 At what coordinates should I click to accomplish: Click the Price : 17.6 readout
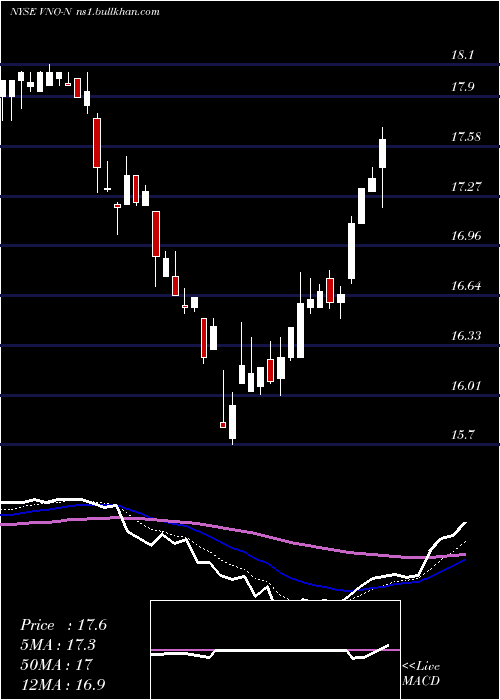point(63,625)
